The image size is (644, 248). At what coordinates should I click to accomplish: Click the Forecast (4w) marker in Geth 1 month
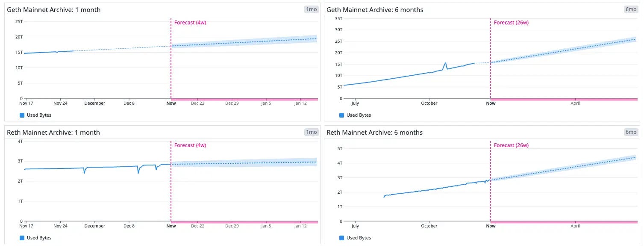pos(190,23)
